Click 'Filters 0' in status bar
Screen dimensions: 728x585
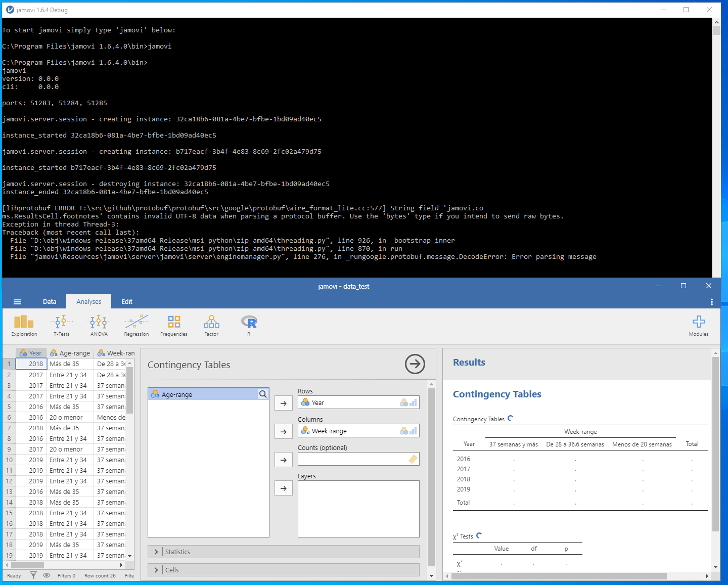click(66, 575)
